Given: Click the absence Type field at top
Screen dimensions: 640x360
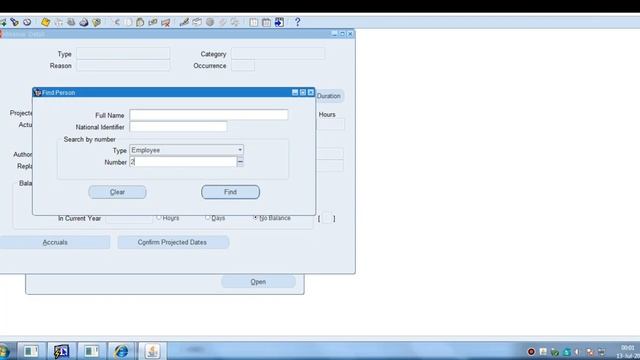Looking at the screenshot, I should [123, 53].
